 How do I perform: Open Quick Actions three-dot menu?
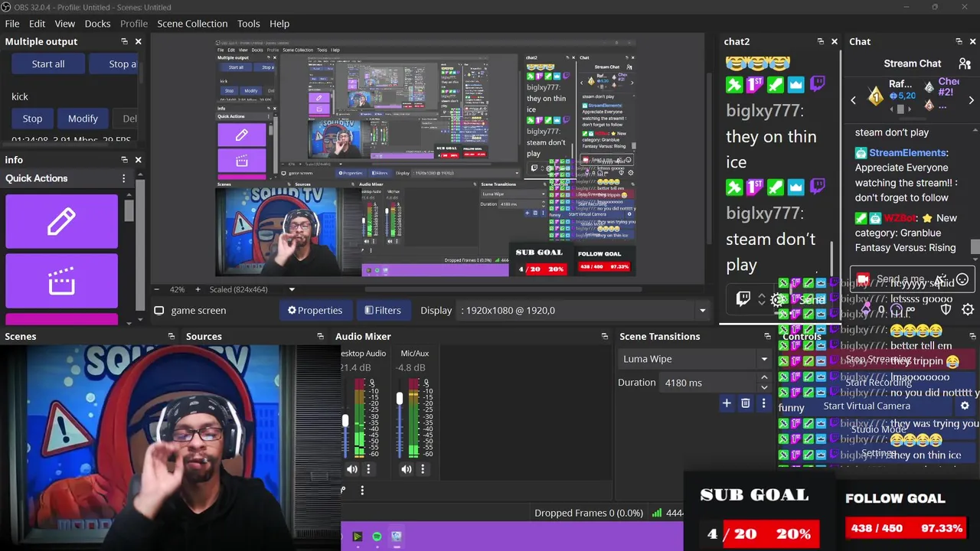[x=123, y=178]
